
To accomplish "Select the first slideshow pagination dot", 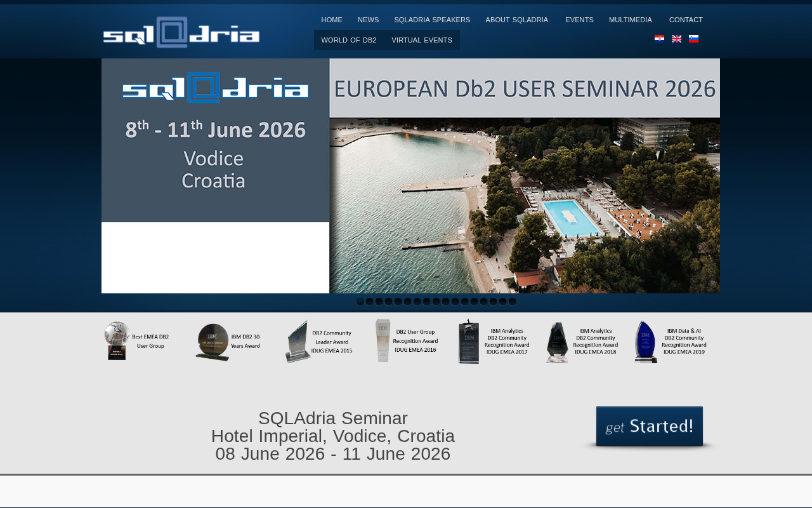I will 360,302.
